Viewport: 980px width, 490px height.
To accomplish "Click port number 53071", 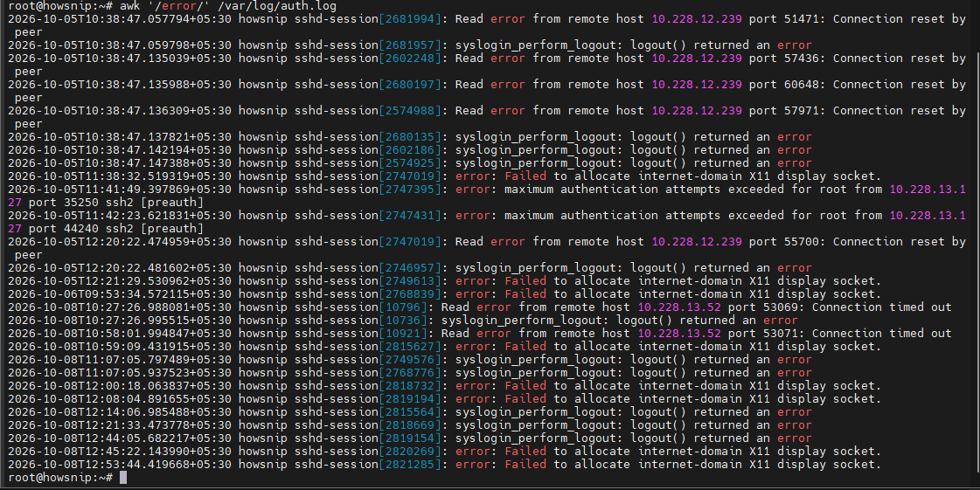I will [780, 334].
